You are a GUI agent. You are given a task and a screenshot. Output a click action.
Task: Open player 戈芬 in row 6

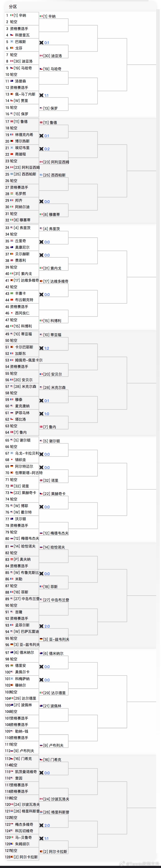19,48
